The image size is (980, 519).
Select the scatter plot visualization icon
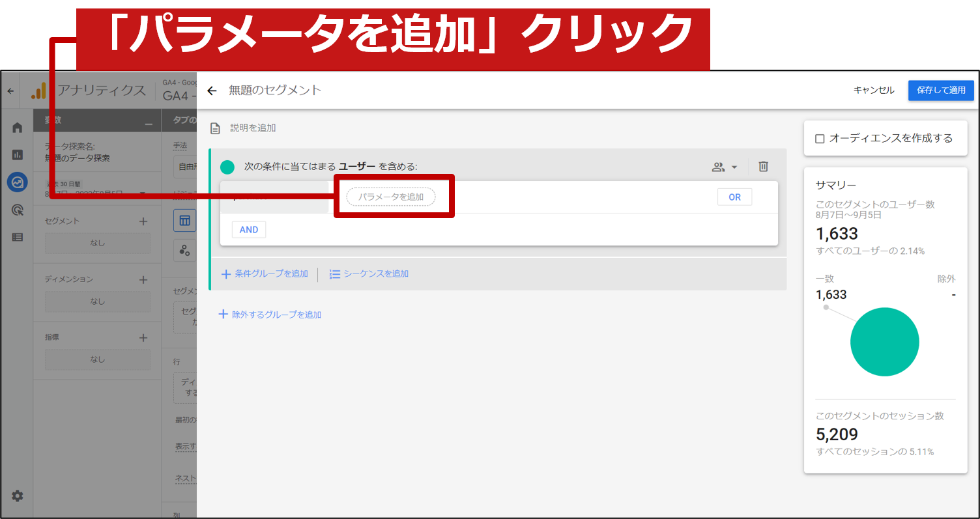(x=184, y=249)
